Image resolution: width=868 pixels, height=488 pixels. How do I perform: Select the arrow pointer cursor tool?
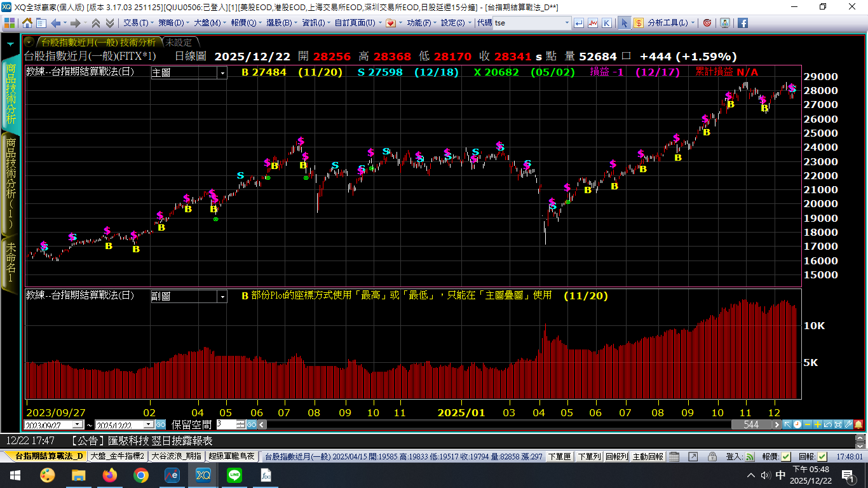coord(625,23)
